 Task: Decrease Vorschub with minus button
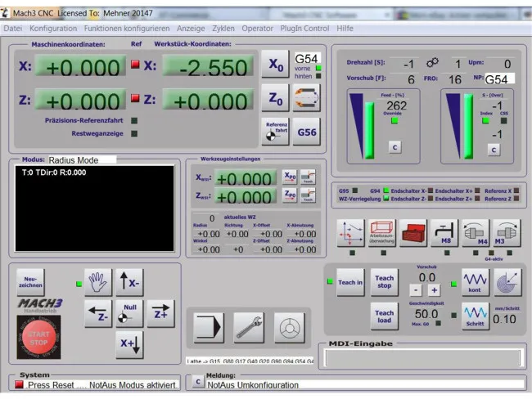pyautogui.click(x=416, y=289)
